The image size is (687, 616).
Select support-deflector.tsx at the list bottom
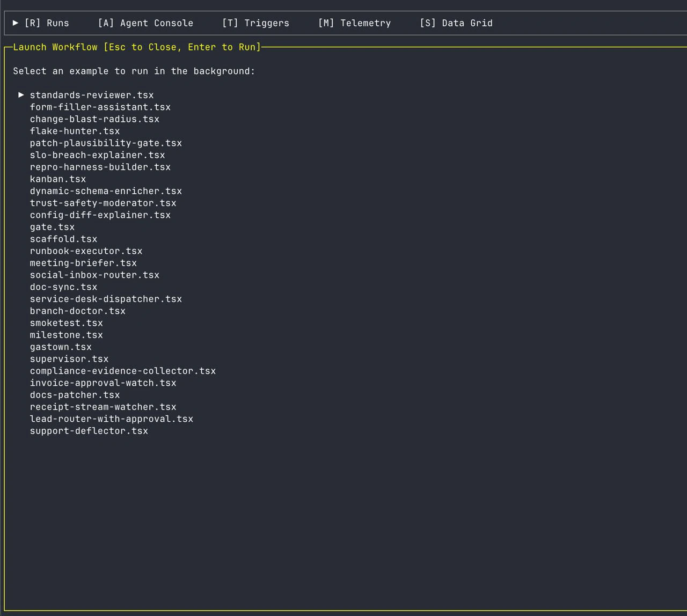89,430
